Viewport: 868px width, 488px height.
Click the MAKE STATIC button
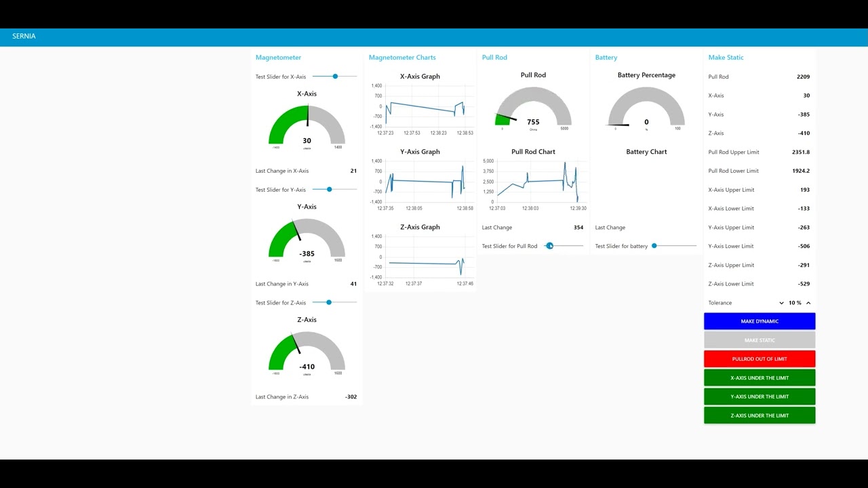[x=759, y=340]
